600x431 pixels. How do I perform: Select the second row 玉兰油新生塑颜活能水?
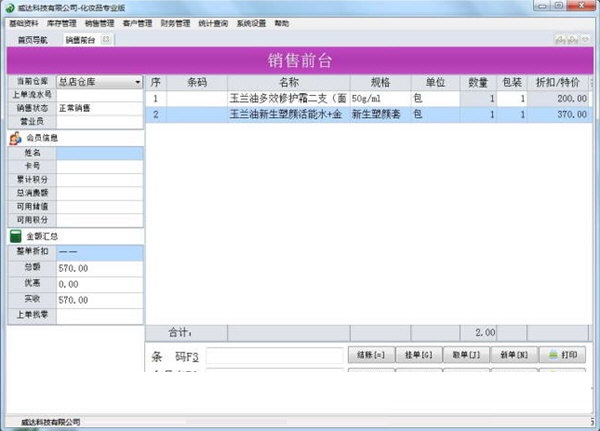369,114
